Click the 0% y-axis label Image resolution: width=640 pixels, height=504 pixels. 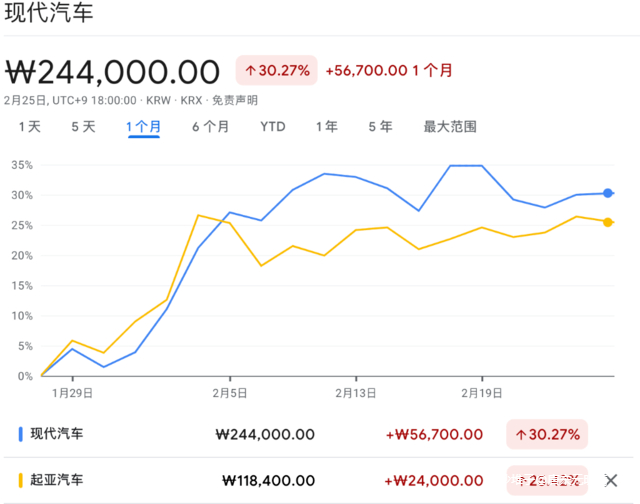[25, 376]
